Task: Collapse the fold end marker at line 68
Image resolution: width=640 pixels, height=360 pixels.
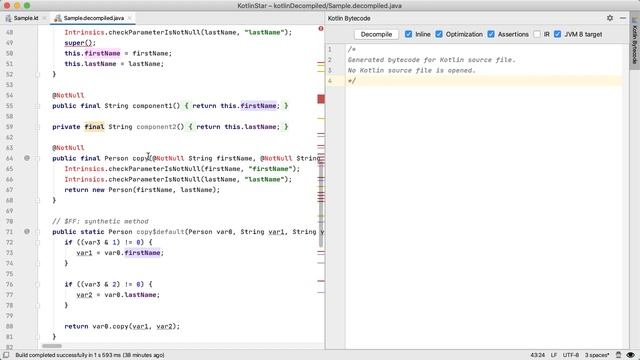Action: coord(38,200)
